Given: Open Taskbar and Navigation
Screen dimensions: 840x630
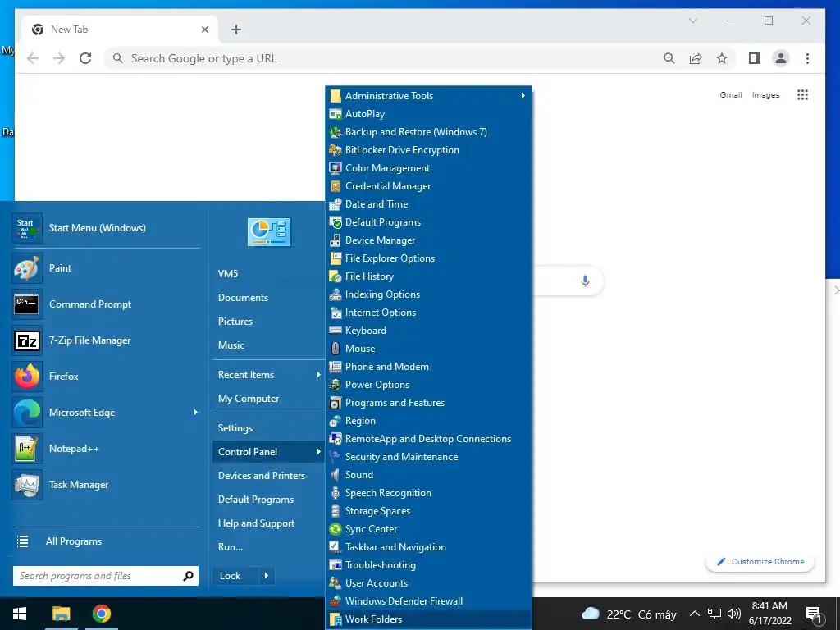Looking at the screenshot, I should click(428, 547).
